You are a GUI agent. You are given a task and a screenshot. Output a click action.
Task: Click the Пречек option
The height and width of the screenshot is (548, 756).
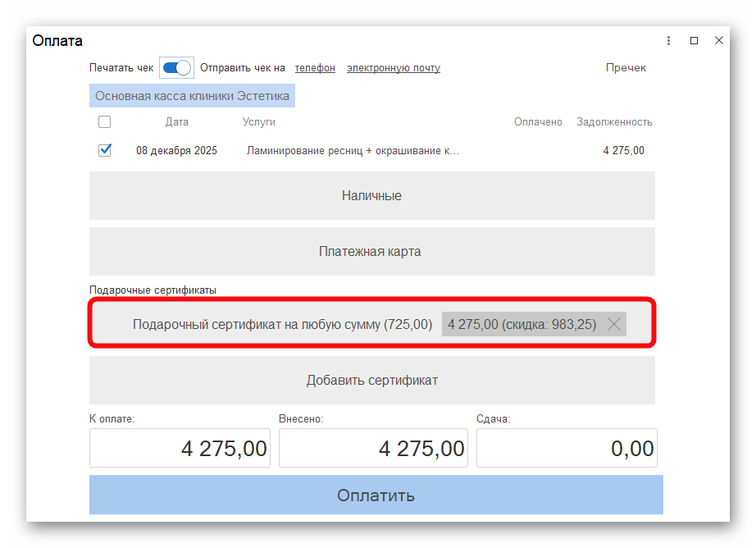(626, 67)
